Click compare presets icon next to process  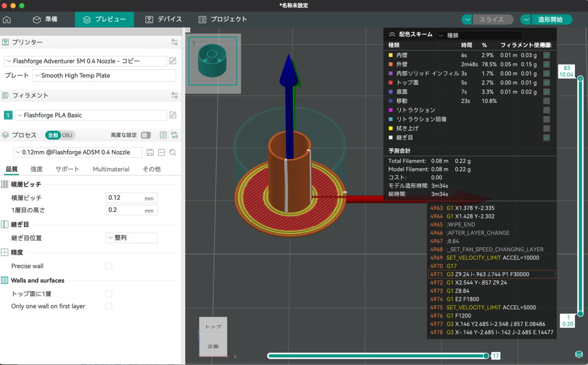point(174,135)
